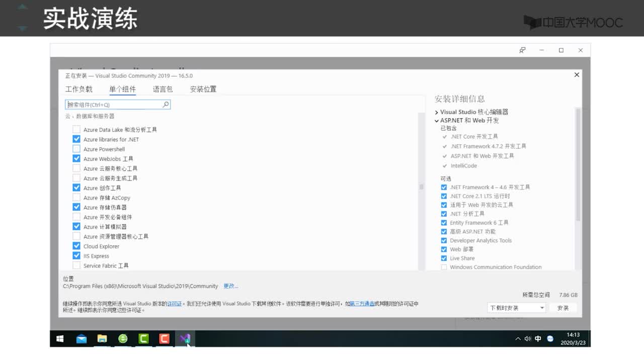Expand Visual Studio 核心编辑器 node
Viewport: 644px width, 362px height.
coord(437,112)
